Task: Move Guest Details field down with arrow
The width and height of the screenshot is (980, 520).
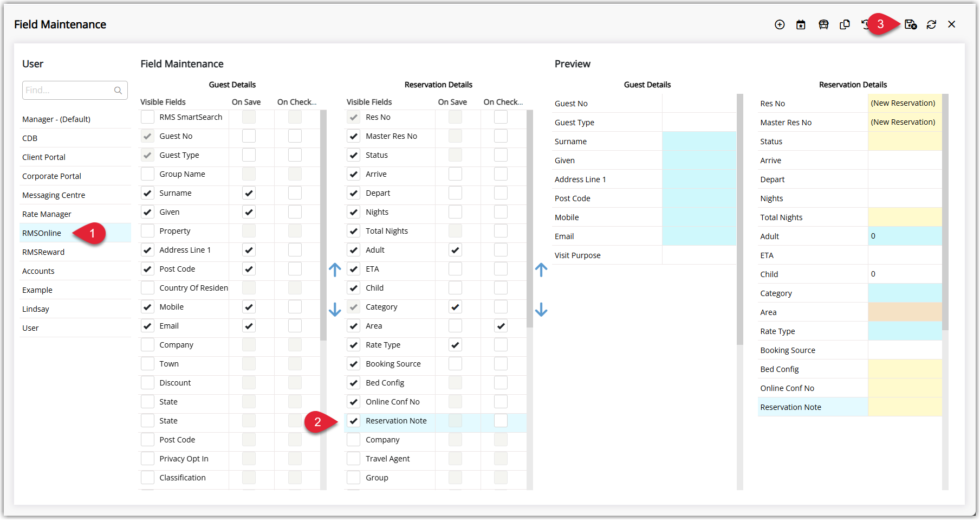Action: tap(335, 310)
